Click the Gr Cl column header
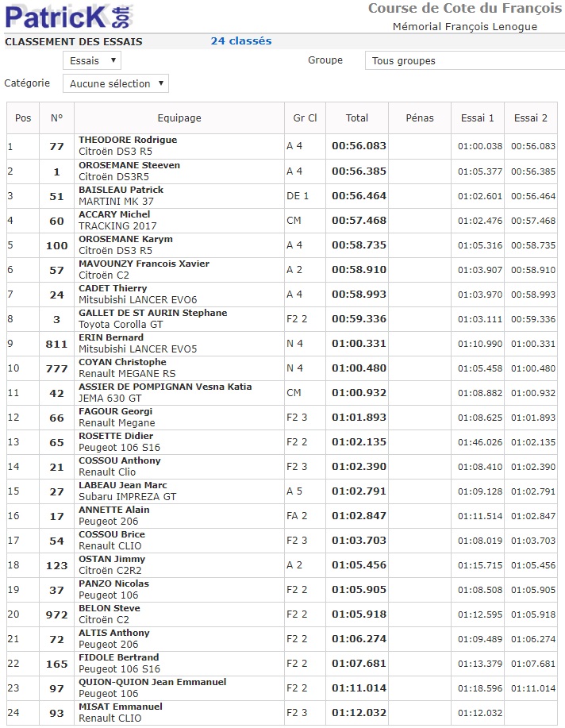Screen dimensions: 565x728 click(x=305, y=117)
